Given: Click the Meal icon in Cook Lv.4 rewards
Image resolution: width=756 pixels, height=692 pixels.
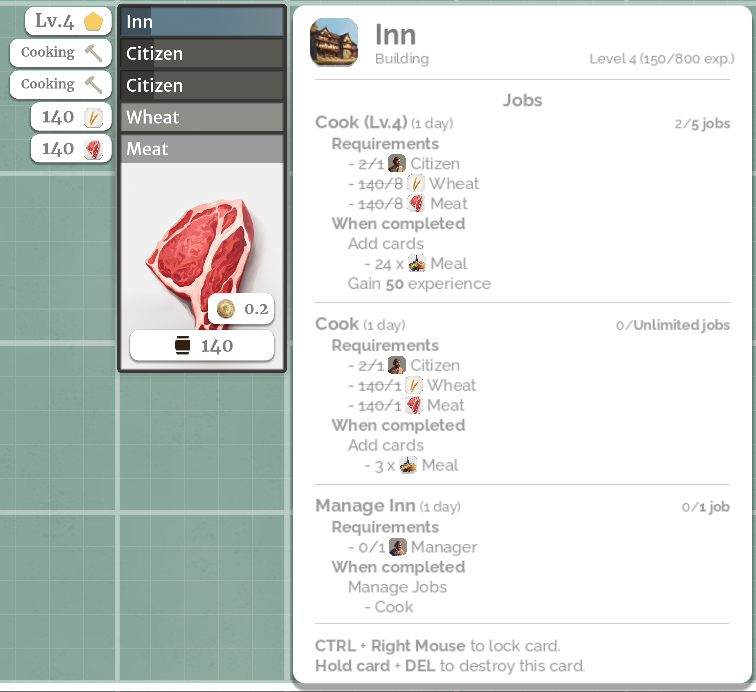Looking at the screenshot, I should 417,264.
